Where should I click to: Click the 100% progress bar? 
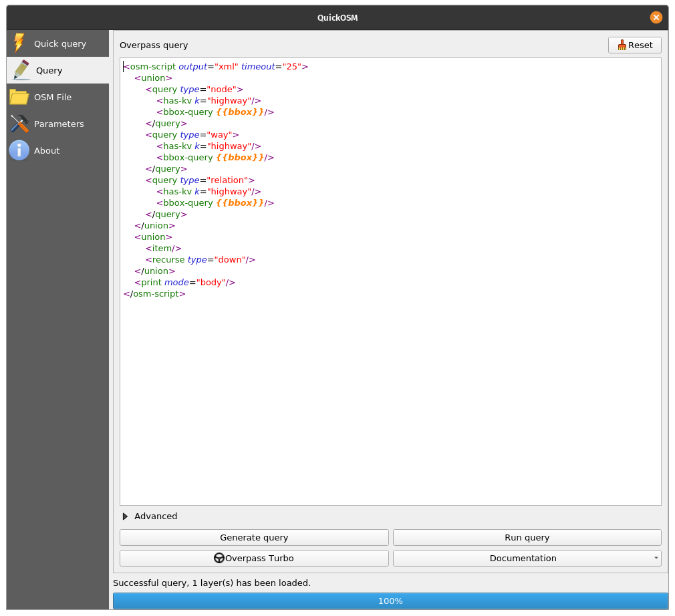click(x=390, y=601)
